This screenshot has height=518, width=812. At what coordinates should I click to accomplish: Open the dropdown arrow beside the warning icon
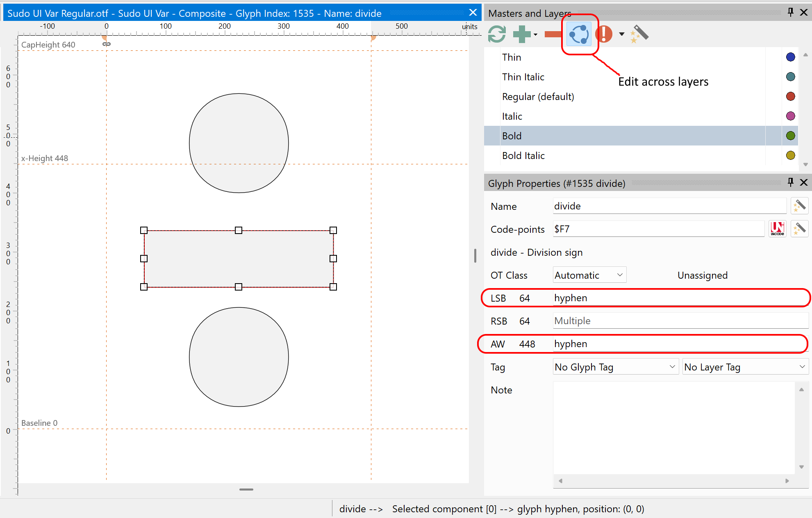(621, 34)
